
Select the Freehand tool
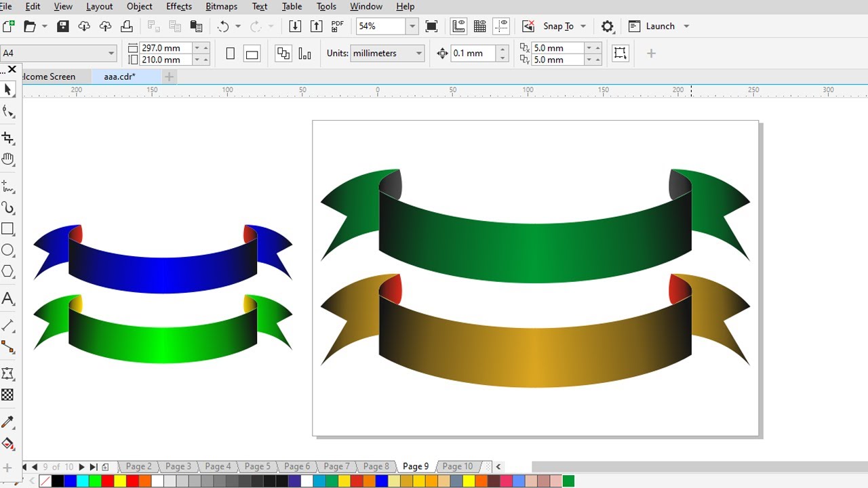tap(8, 186)
